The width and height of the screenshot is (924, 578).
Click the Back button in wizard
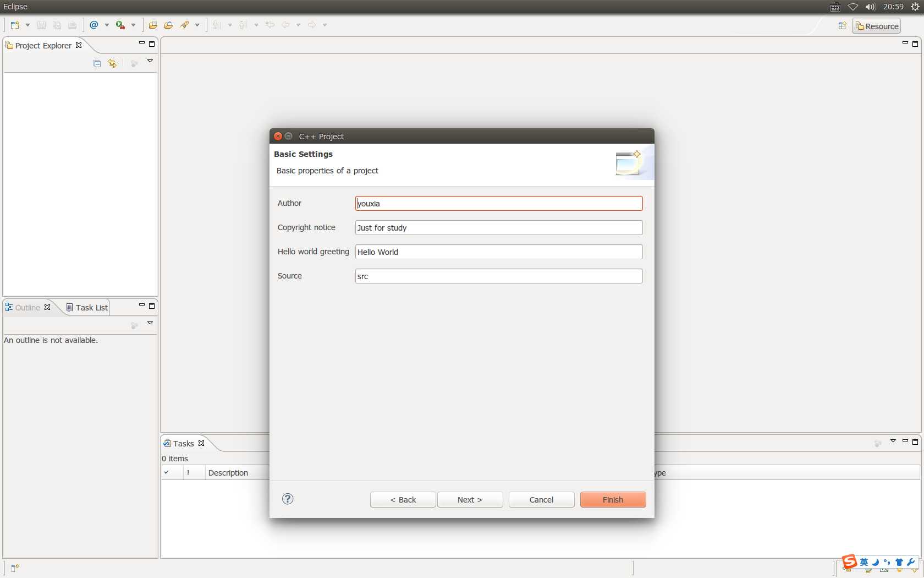(403, 500)
